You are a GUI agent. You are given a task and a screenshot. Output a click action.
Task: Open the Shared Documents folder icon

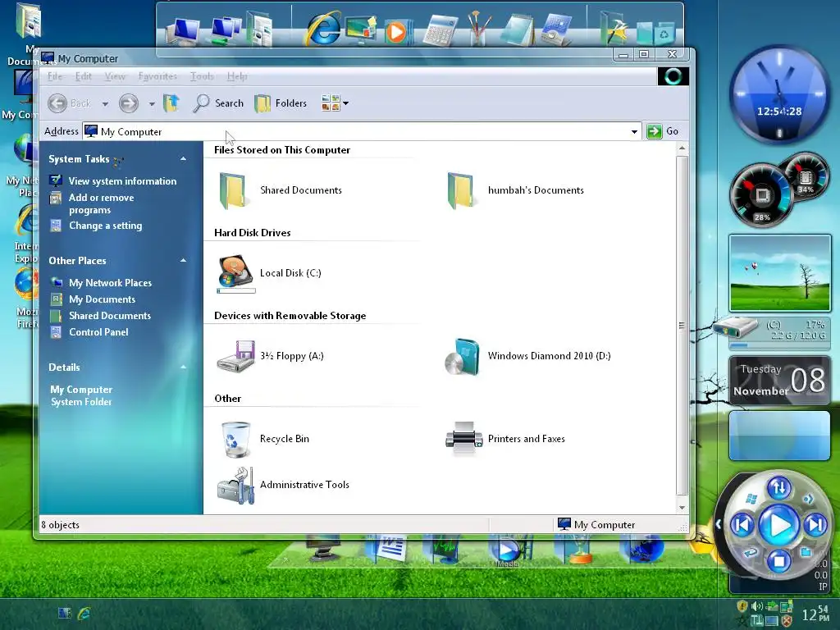232,190
